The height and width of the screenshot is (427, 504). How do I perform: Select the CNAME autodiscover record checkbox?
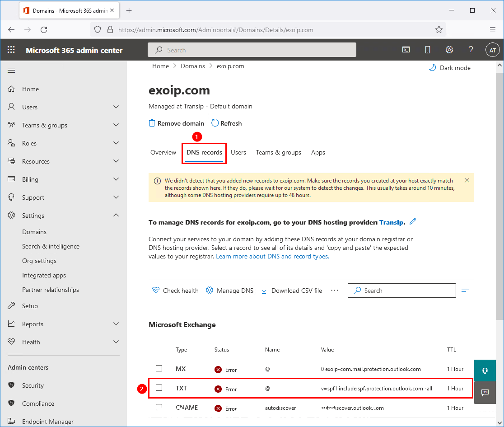pos(159,408)
